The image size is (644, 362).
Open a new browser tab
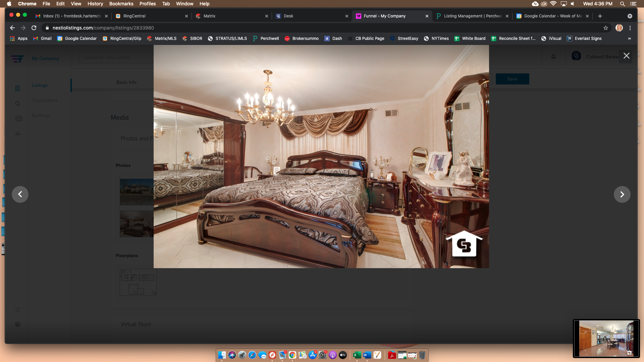600,16
